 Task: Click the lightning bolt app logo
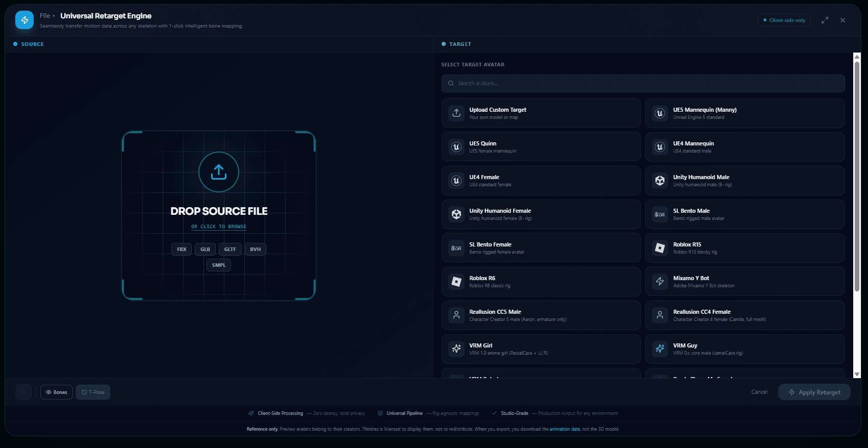24,20
